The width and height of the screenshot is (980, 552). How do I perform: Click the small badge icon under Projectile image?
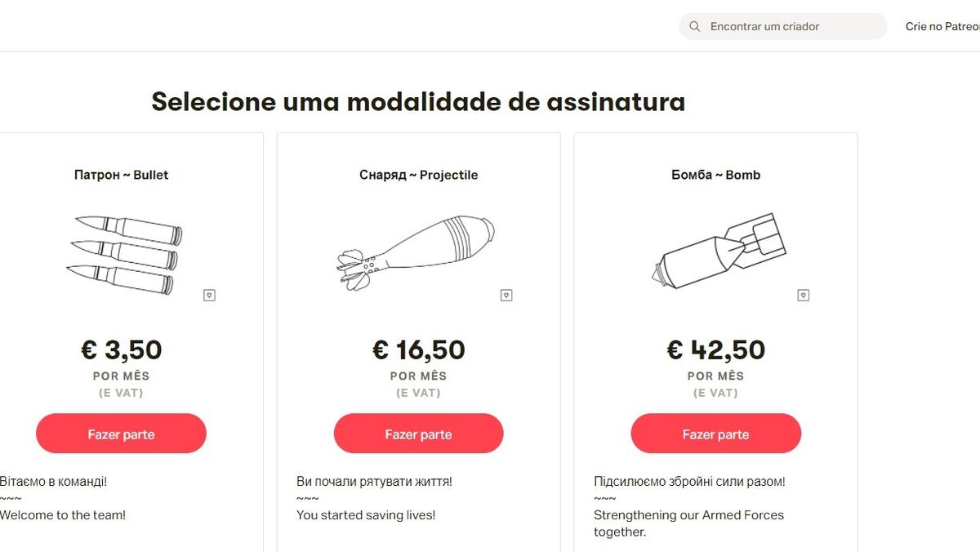click(506, 296)
